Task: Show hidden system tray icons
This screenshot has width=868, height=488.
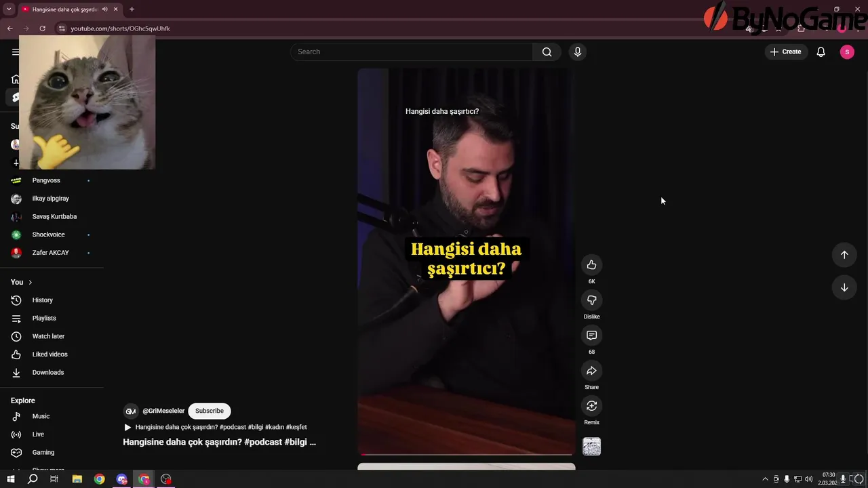Action: pos(765,479)
